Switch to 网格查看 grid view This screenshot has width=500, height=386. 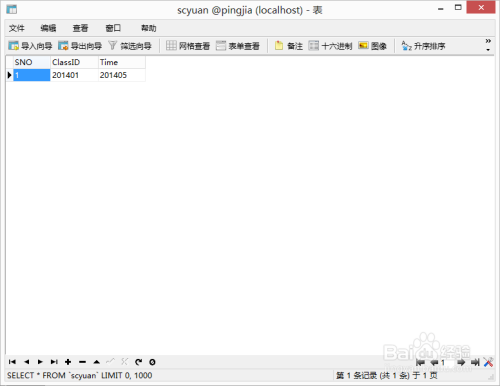pos(188,46)
